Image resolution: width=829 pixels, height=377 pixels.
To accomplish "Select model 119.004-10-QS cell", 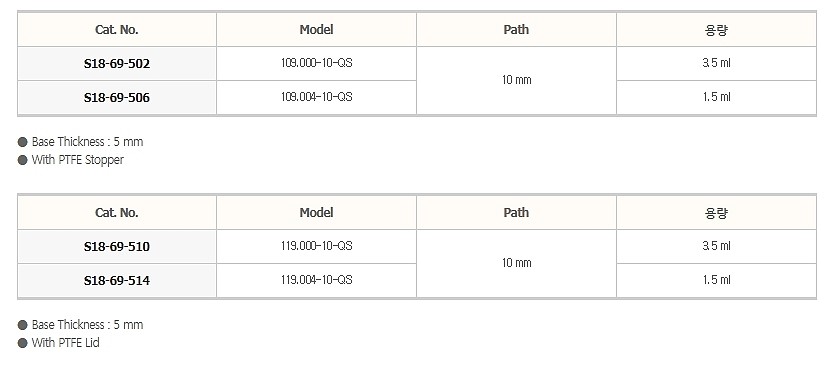I will click(317, 280).
